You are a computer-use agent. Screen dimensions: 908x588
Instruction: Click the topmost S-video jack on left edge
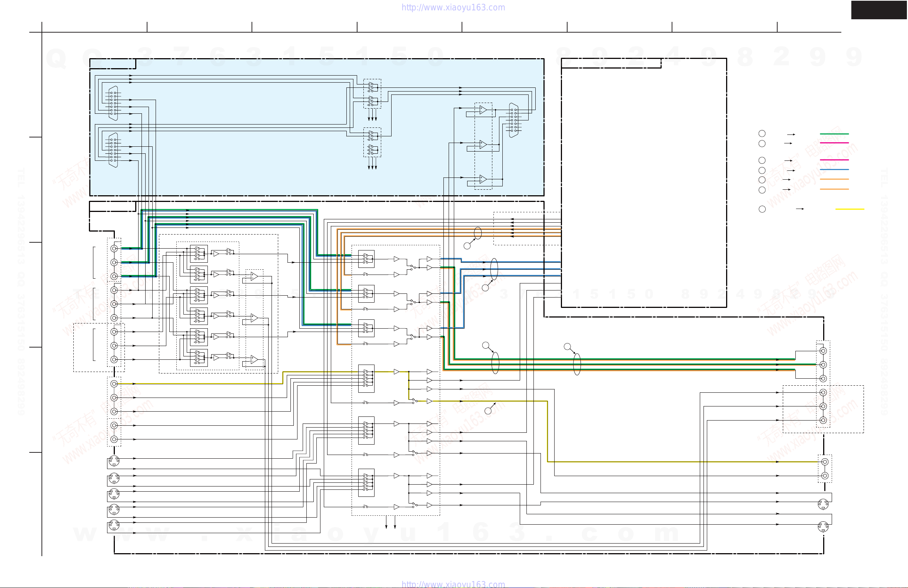pos(114,462)
